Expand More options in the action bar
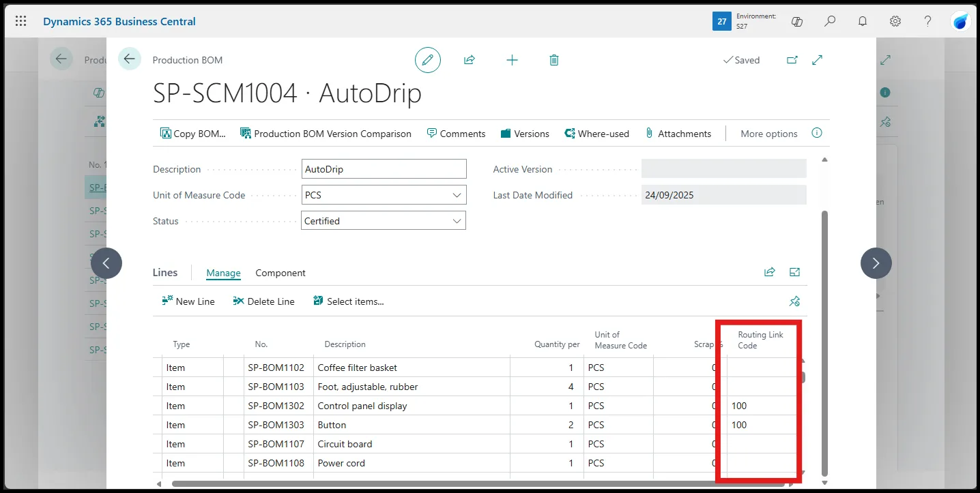The height and width of the screenshot is (493, 980). (769, 134)
